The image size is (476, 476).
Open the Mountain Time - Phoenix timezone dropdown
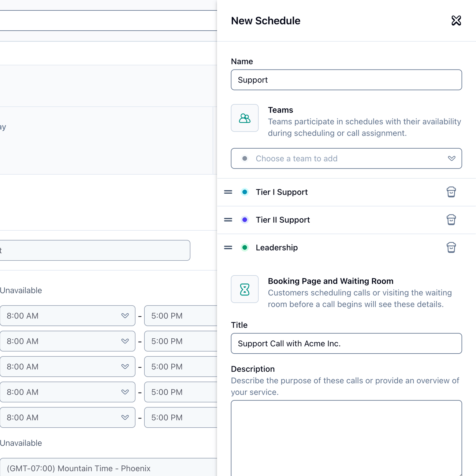pyautogui.click(x=108, y=467)
